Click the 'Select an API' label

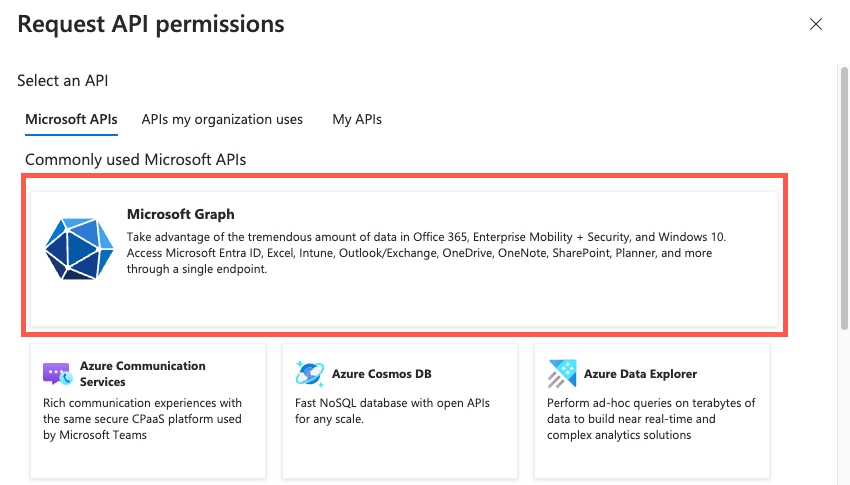click(63, 80)
